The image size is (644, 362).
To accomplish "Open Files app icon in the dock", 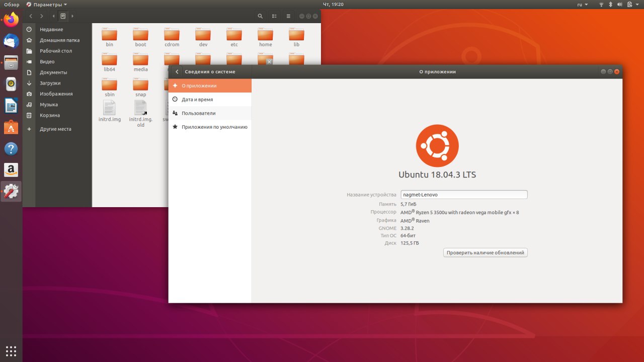I will [11, 63].
